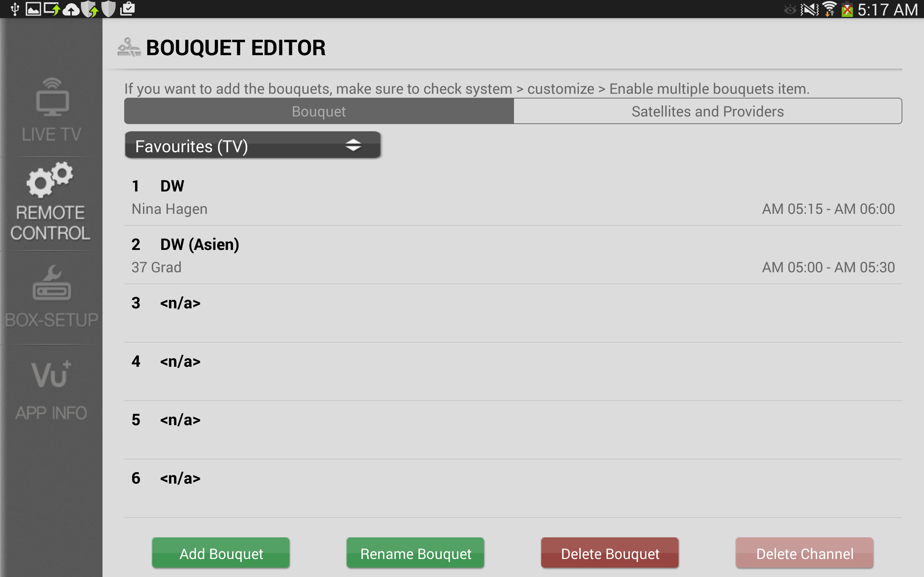Tap the Wi-Fi status bar icon

click(829, 9)
